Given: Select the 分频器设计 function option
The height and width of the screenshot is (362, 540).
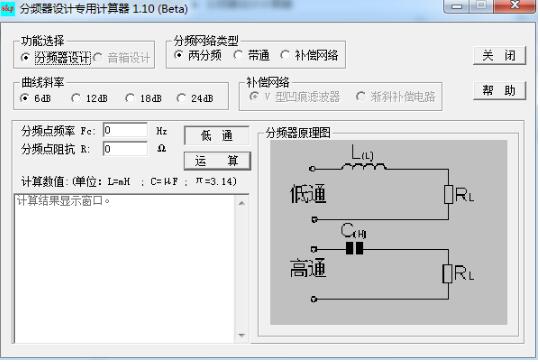Looking at the screenshot, I should pyautogui.click(x=56, y=58).
